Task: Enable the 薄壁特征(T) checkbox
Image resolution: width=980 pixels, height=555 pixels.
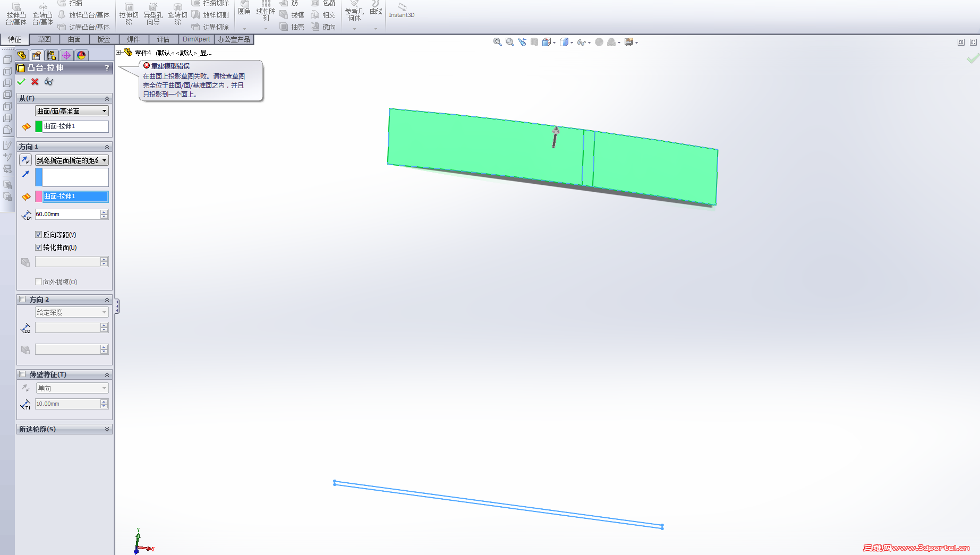Action: pos(22,374)
